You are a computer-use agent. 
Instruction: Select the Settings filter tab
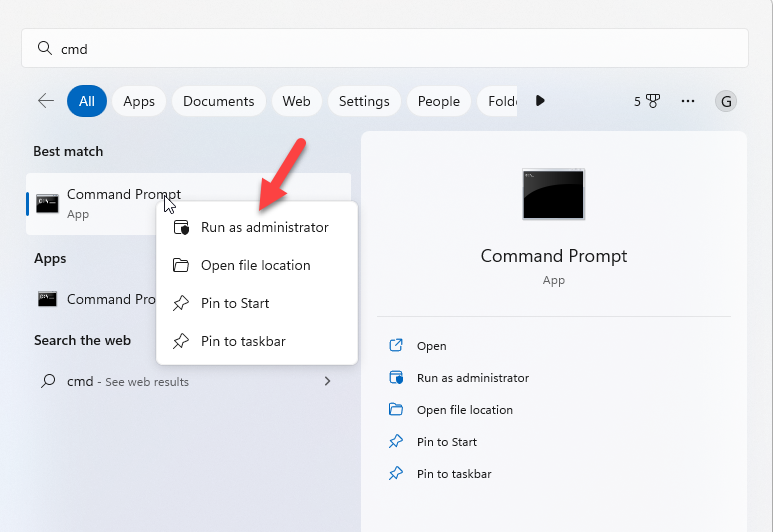[x=364, y=101]
